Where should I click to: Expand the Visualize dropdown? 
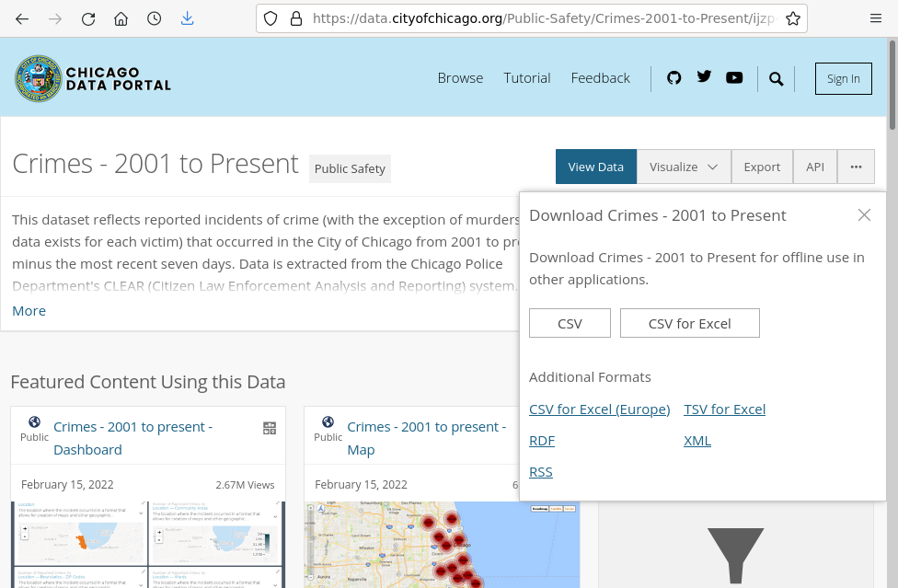pyautogui.click(x=684, y=167)
